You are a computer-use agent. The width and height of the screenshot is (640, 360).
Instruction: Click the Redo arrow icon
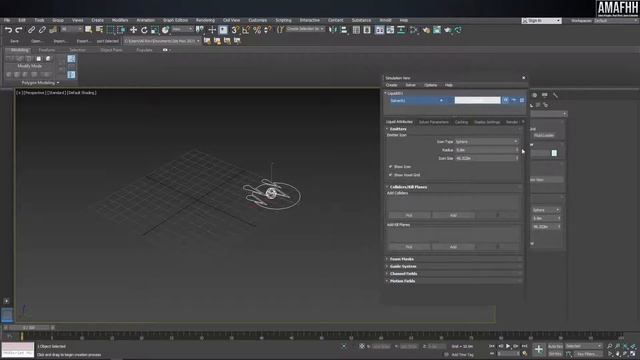point(19,30)
